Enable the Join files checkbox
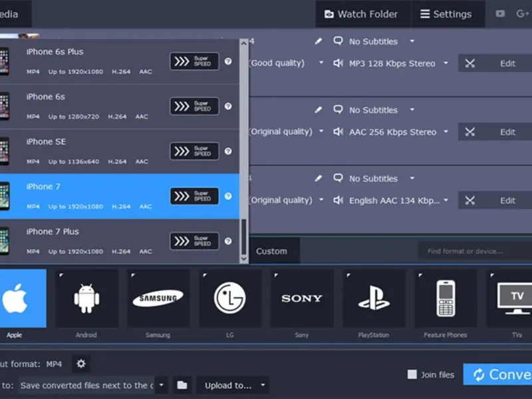The image size is (532, 399). [412, 374]
